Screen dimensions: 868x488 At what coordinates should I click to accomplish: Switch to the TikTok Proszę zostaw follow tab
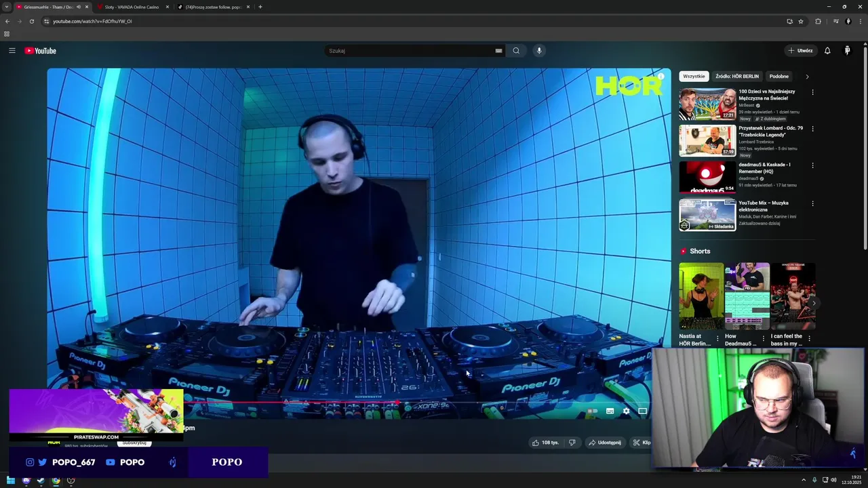click(213, 7)
